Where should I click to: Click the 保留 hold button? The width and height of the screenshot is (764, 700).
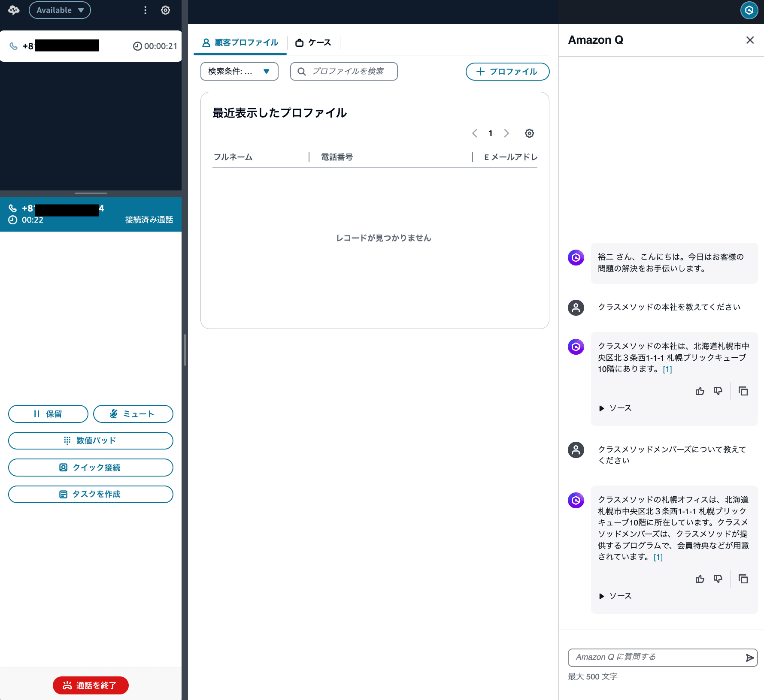(x=48, y=414)
